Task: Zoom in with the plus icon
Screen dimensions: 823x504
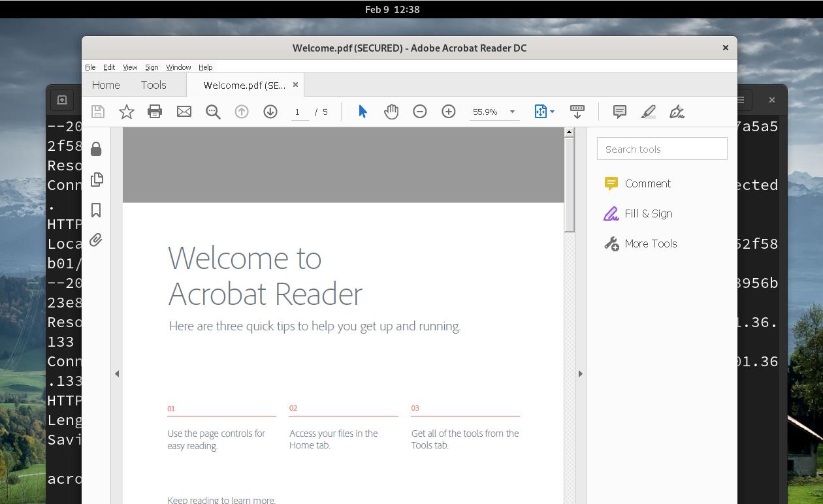Action: point(449,112)
